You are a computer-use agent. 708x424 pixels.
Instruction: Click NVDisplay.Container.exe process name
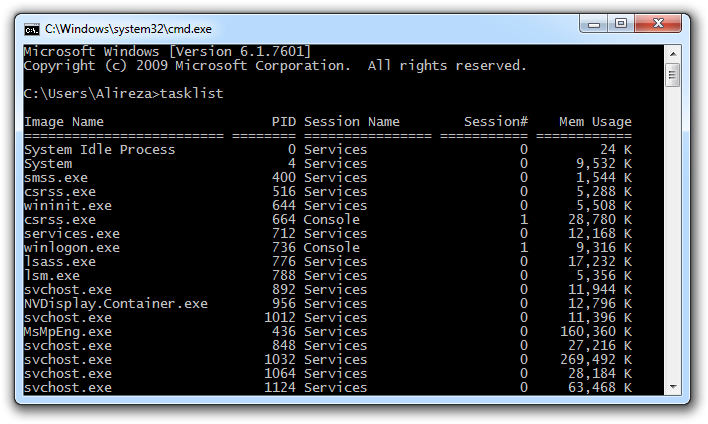click(x=116, y=303)
